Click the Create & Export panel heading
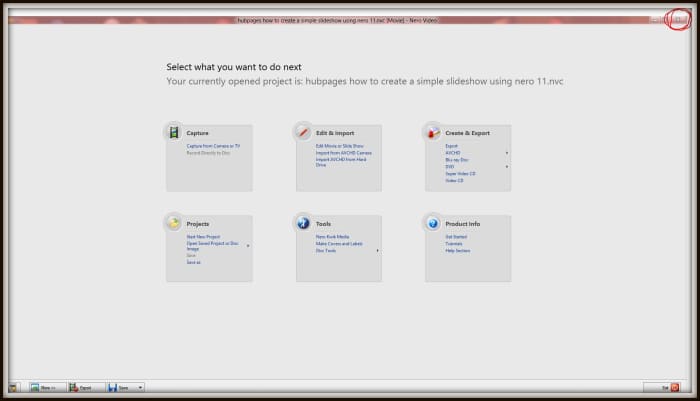The height and width of the screenshot is (401, 700). [x=467, y=133]
